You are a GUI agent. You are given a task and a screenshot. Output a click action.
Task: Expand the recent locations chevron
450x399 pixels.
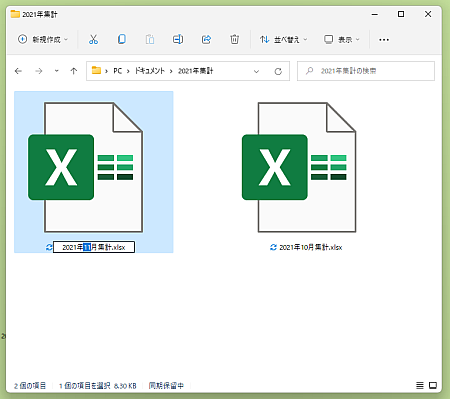click(57, 71)
